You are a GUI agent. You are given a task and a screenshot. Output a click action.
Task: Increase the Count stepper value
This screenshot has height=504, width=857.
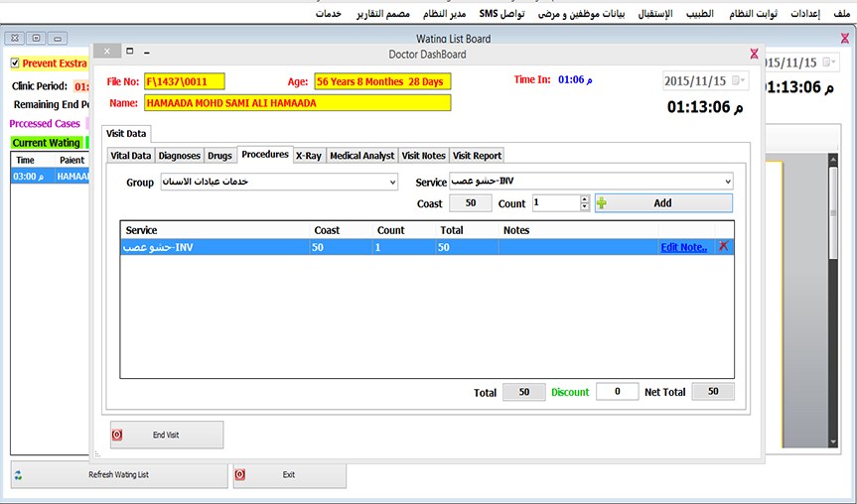click(585, 198)
